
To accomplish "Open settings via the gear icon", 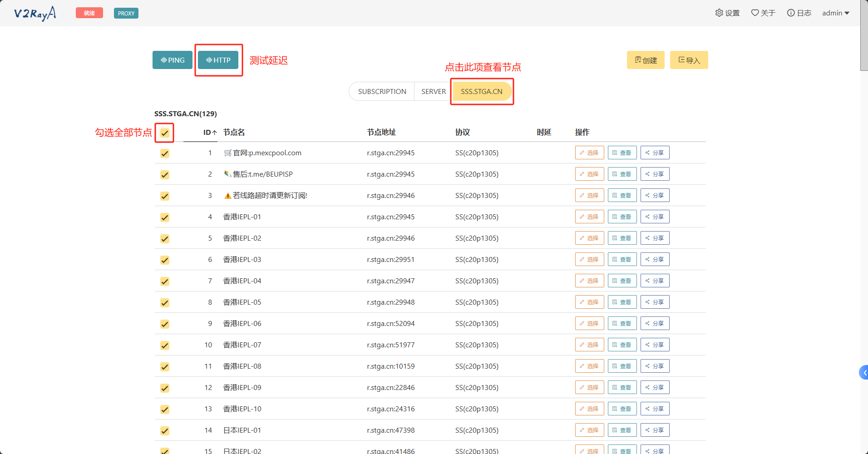I will pyautogui.click(x=727, y=13).
